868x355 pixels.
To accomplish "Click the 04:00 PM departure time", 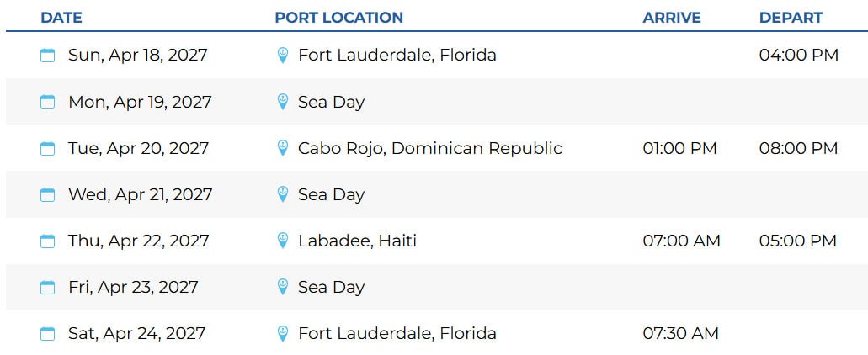I will (x=798, y=56).
